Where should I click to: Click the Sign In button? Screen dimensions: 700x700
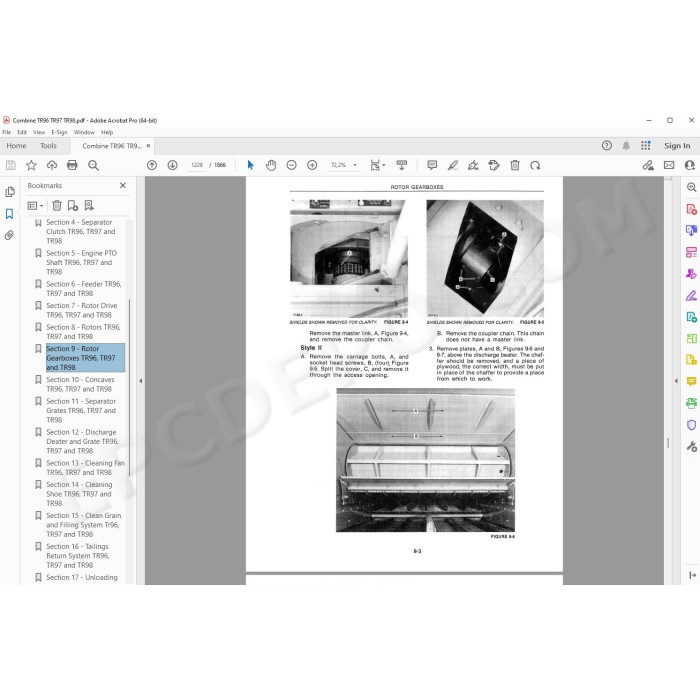point(677,146)
